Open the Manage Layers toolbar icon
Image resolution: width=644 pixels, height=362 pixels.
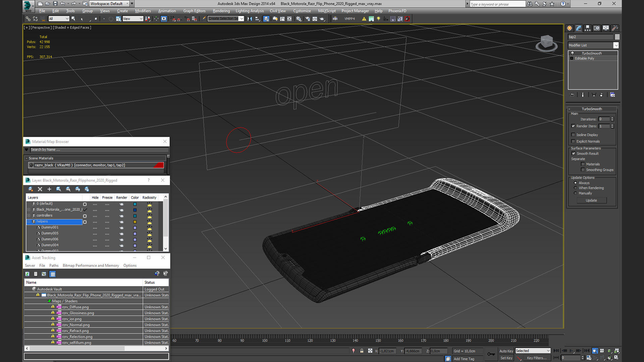(x=266, y=19)
